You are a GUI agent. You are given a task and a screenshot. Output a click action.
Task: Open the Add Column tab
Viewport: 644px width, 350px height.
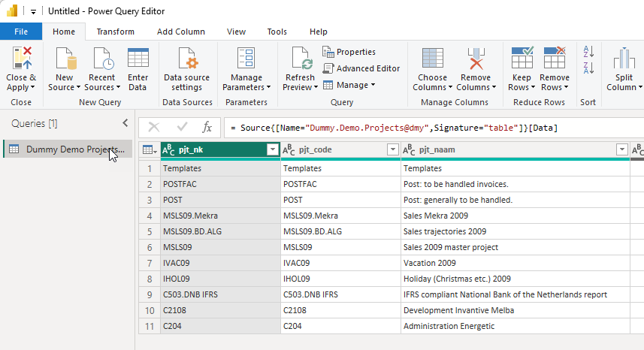(x=180, y=32)
